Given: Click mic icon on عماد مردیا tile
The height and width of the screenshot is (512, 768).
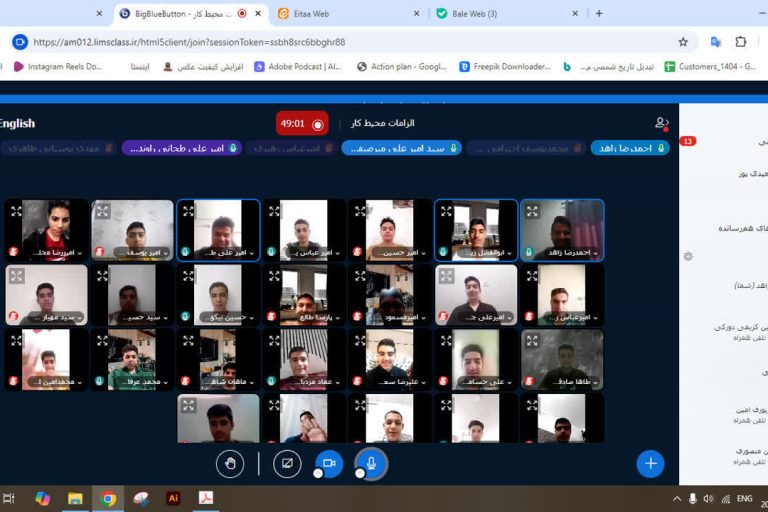Looking at the screenshot, I should [x=271, y=381].
